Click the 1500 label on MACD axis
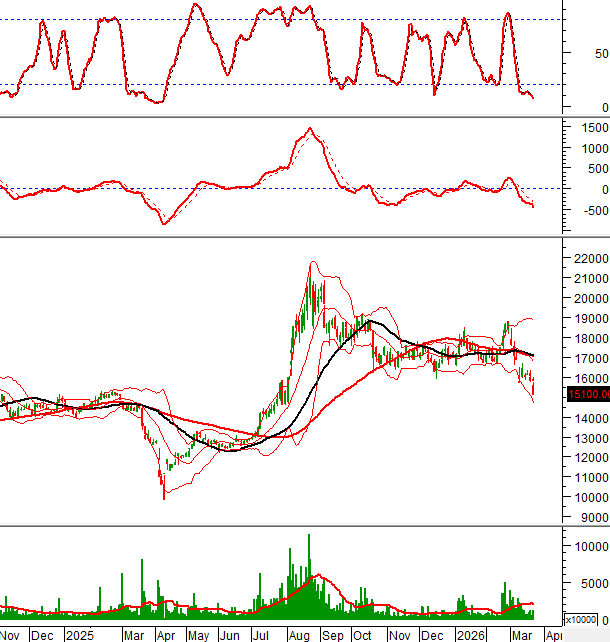This screenshot has height=642, width=610. [x=591, y=128]
